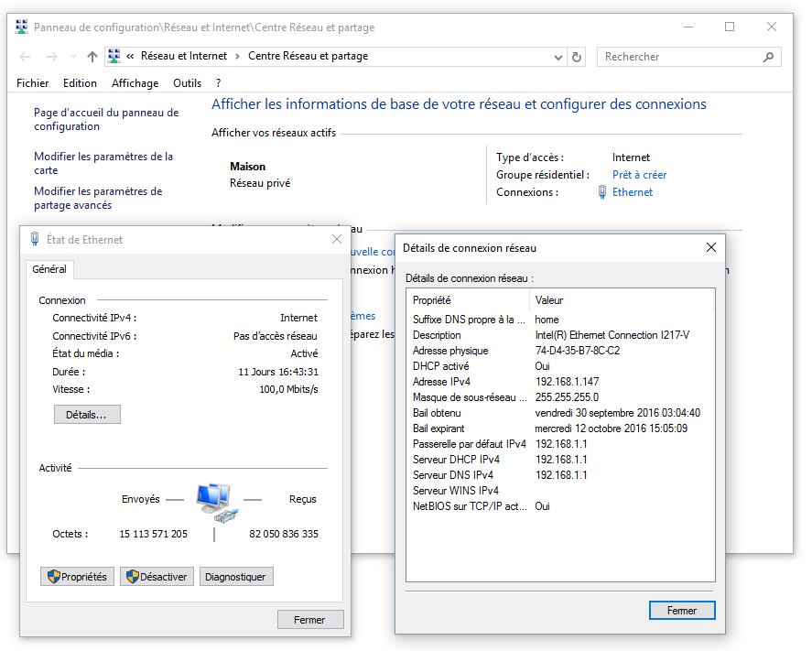Expand the address bar history dropdown
Image resolution: width=812 pixels, height=651 pixels.
pyautogui.click(x=559, y=57)
